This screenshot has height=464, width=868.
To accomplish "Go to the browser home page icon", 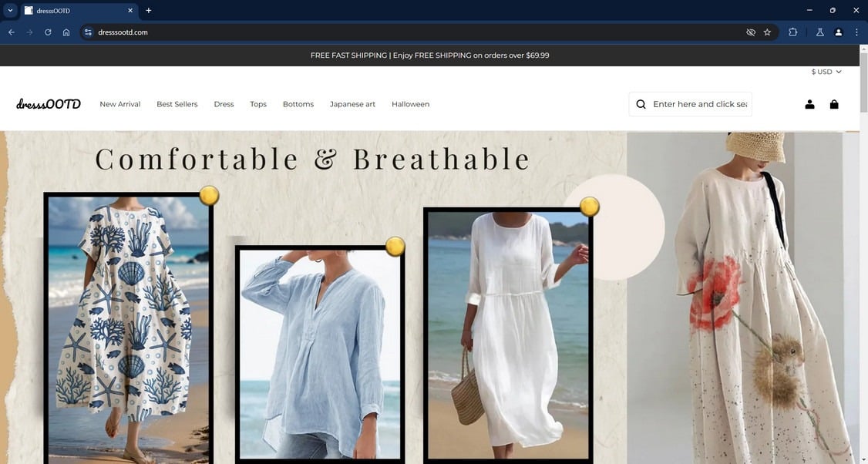I will (x=66, y=32).
